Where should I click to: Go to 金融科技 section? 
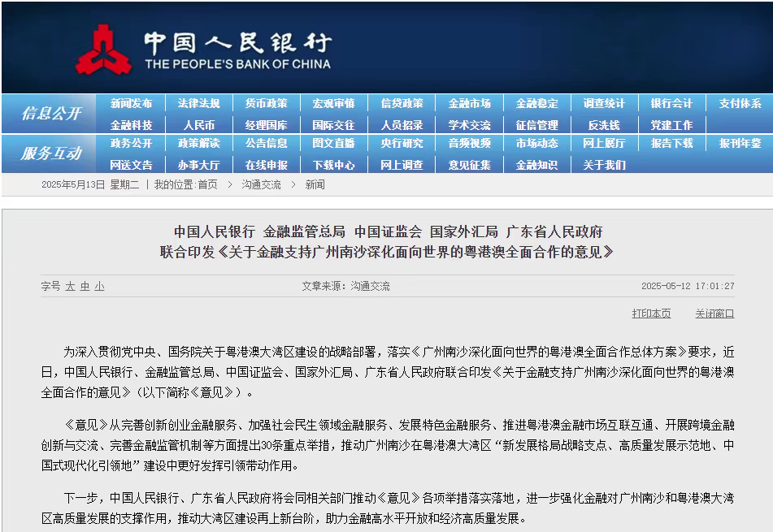[x=131, y=125]
